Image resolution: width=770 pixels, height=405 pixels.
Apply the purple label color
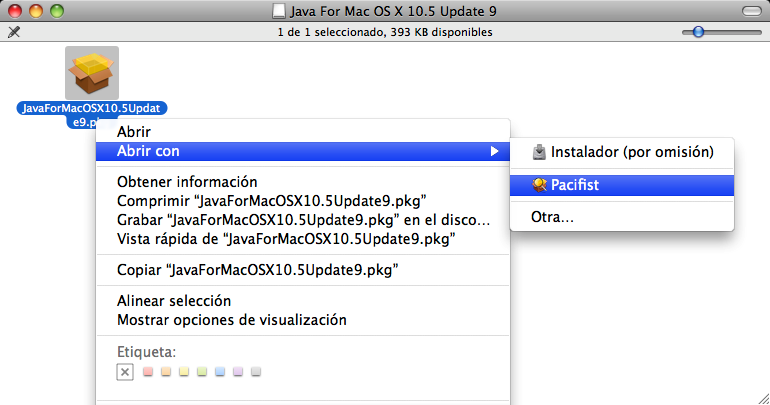pos(238,372)
